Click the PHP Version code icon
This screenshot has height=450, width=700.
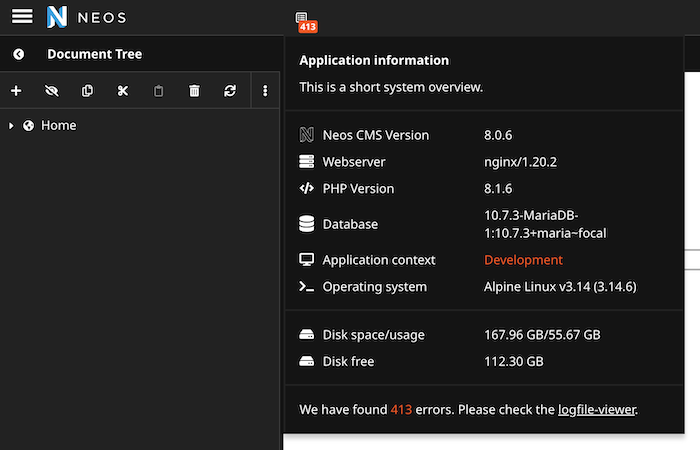pos(306,188)
